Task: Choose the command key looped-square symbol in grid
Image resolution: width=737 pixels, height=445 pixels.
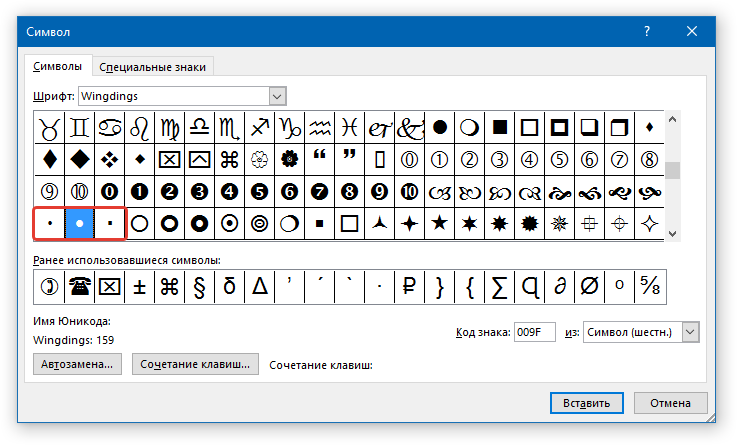Action: (230, 160)
